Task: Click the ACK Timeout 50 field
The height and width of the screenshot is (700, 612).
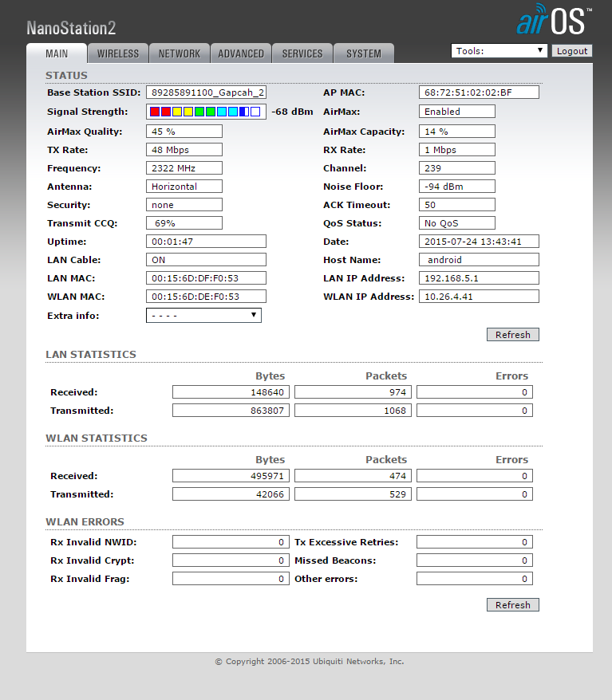Action: click(457, 204)
